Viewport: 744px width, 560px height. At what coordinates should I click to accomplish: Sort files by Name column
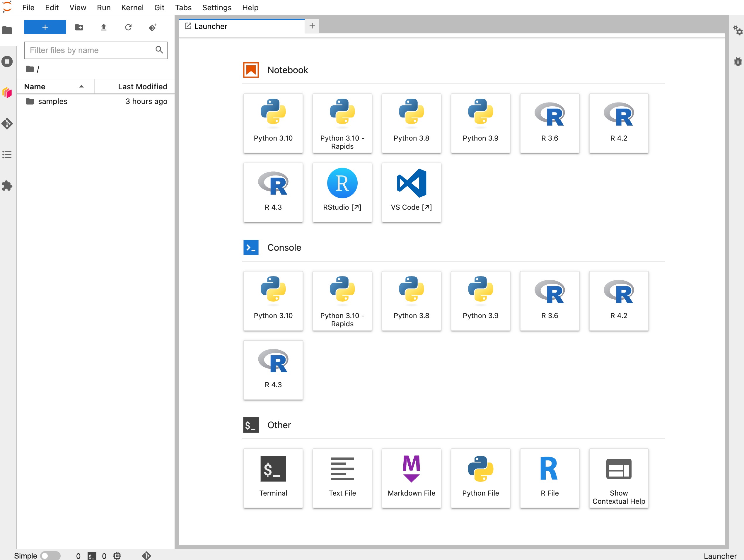click(x=34, y=86)
